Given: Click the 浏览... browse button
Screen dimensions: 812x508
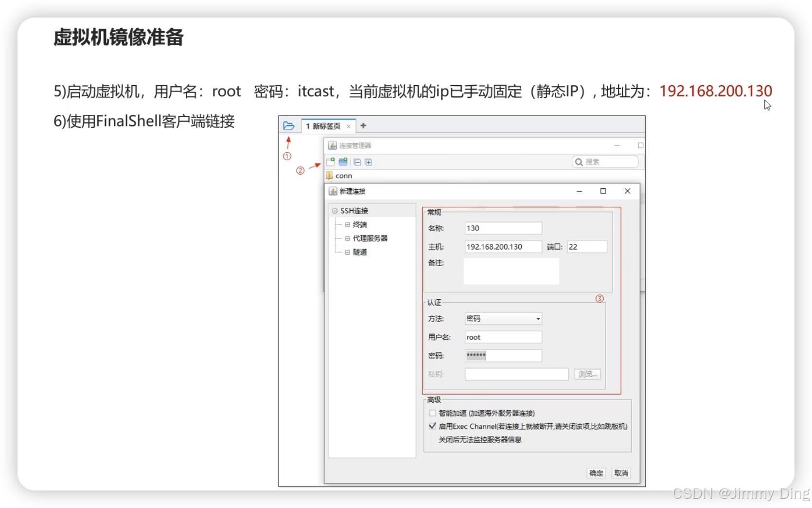Looking at the screenshot, I should coord(587,374).
